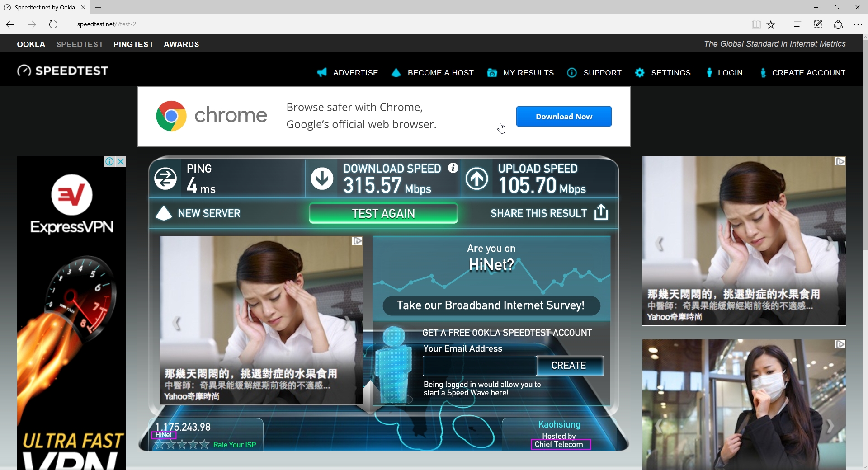Viewport: 868px width, 470px height.
Task: Click the address bar URL field
Action: (407, 24)
